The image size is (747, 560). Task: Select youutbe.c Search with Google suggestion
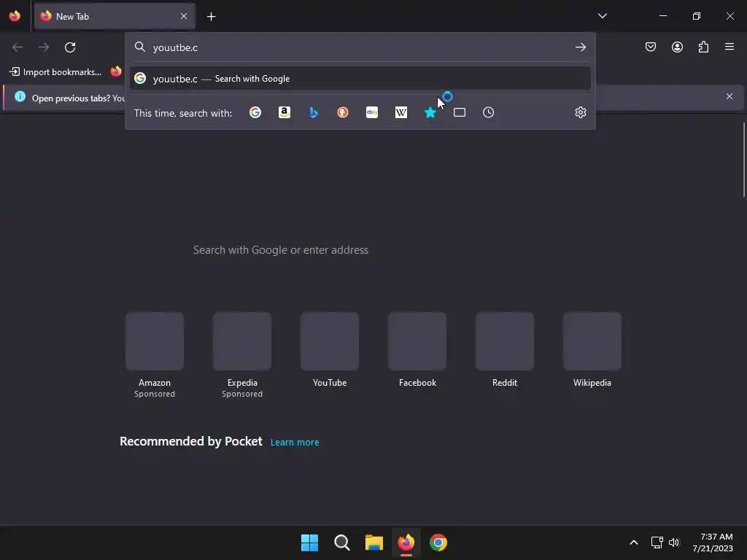tap(360, 79)
